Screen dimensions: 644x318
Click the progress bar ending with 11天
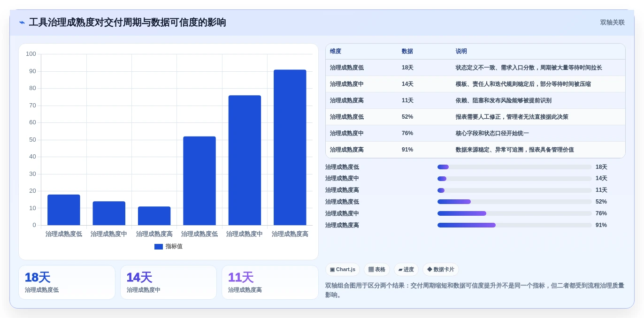pyautogui.click(x=514, y=190)
